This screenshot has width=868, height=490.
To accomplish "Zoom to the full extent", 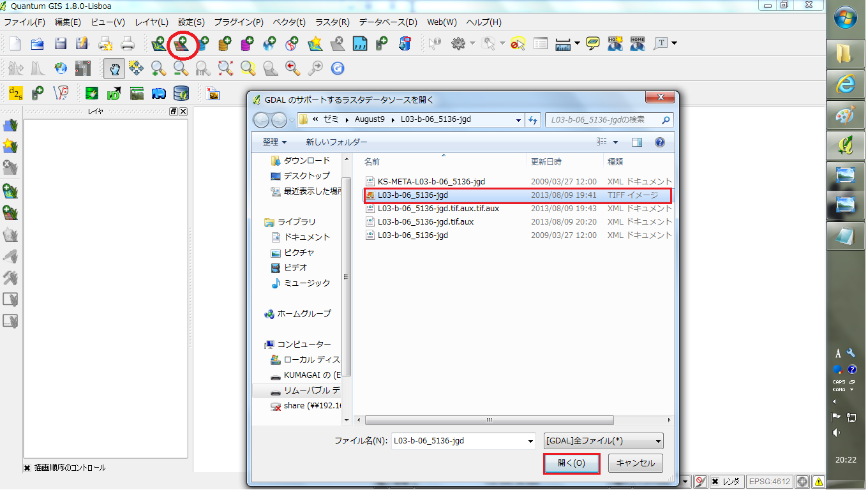I will (225, 68).
